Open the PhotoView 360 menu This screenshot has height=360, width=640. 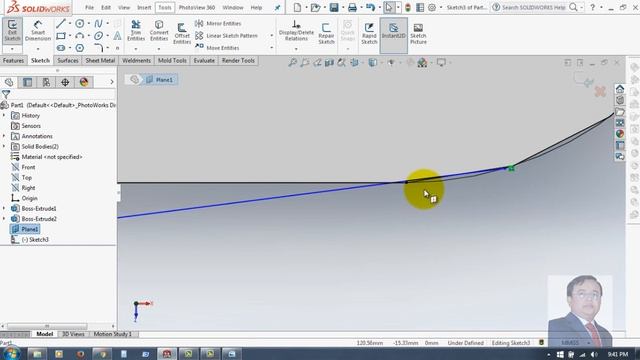pos(197,8)
